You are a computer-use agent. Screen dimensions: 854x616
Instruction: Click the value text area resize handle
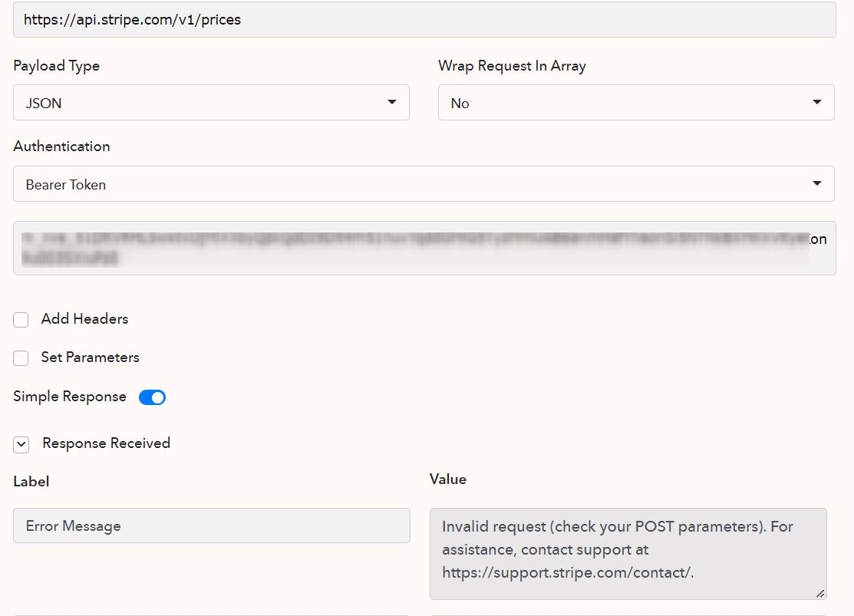[x=820, y=594]
